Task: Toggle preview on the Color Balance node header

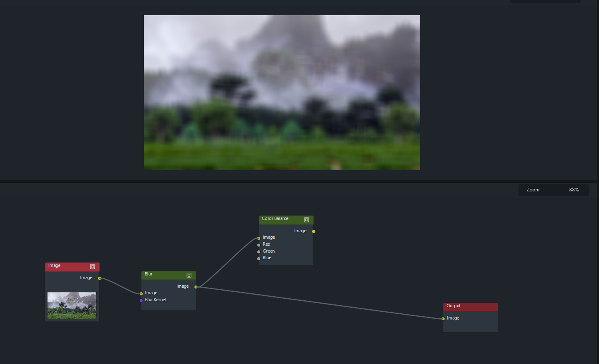Action: [306, 220]
